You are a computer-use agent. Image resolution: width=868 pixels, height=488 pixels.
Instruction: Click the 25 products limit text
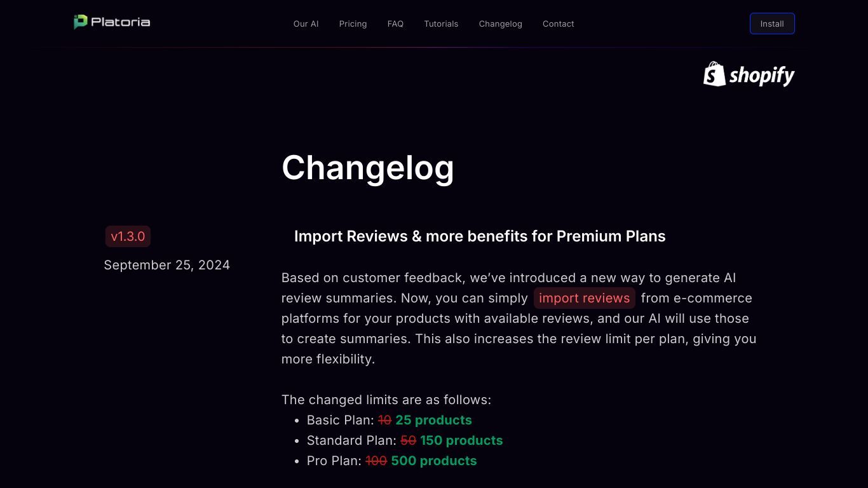point(433,420)
